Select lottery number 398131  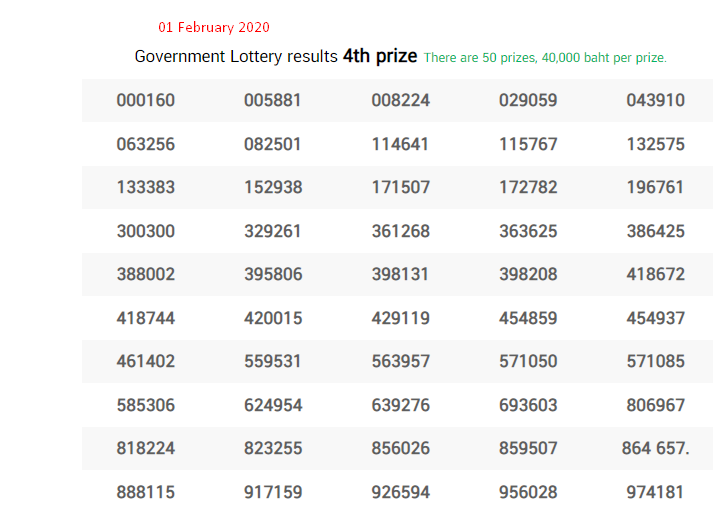coord(400,274)
